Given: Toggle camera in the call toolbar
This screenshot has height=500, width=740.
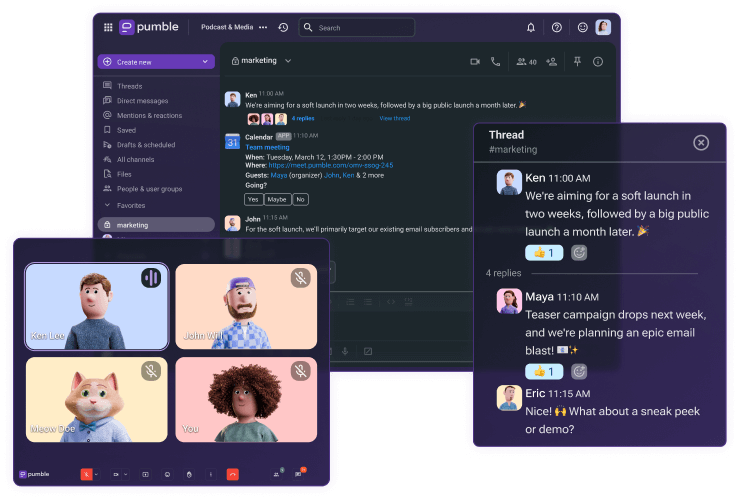Looking at the screenshot, I should pyautogui.click(x=115, y=474).
